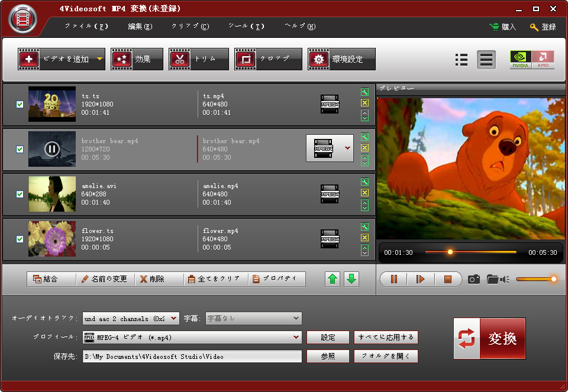The image size is (568, 392).
Task: Open the snapshot folder icon in preview
Action: click(x=492, y=279)
